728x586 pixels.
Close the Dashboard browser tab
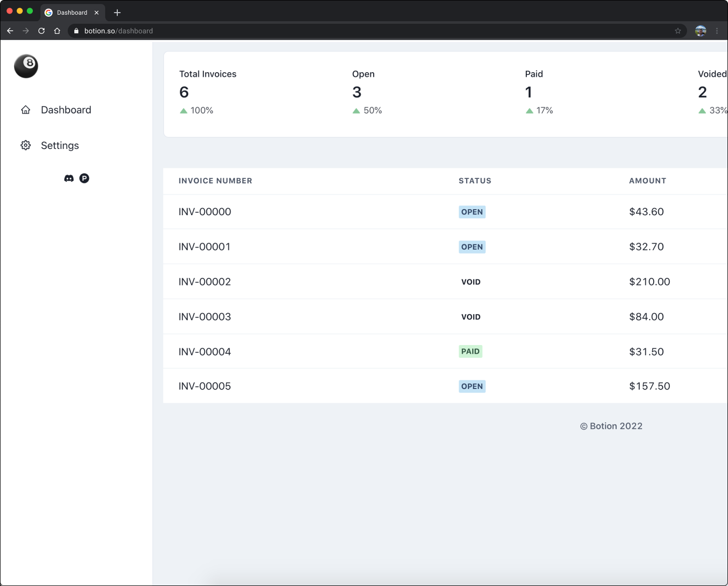coord(97,13)
